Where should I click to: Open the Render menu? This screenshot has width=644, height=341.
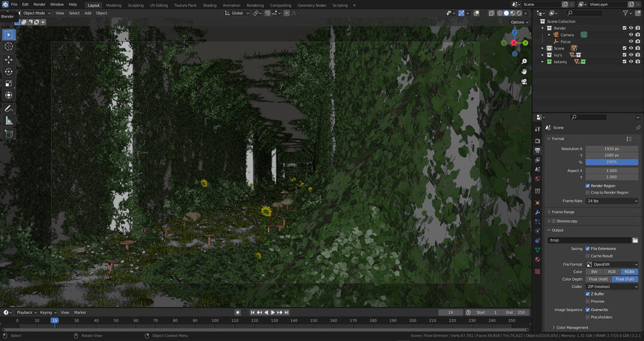click(39, 5)
